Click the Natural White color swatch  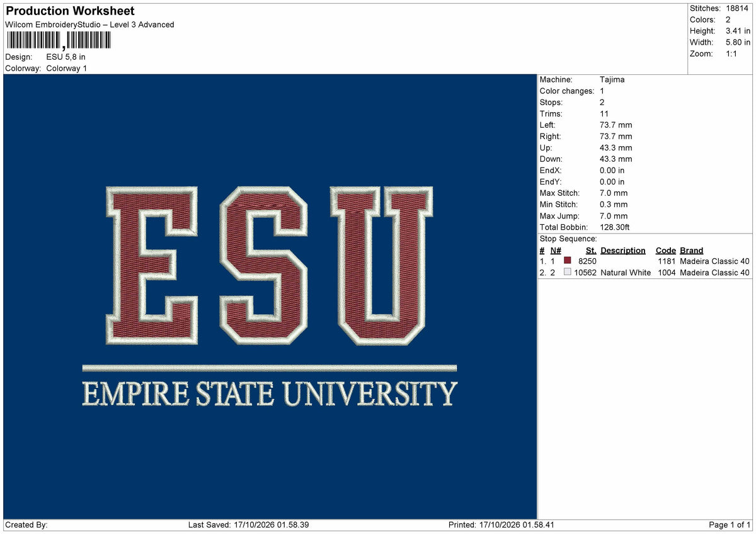[568, 272]
